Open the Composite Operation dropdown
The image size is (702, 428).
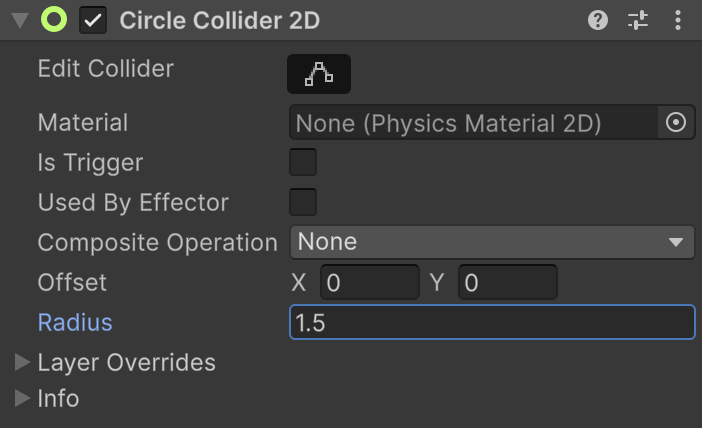491,242
